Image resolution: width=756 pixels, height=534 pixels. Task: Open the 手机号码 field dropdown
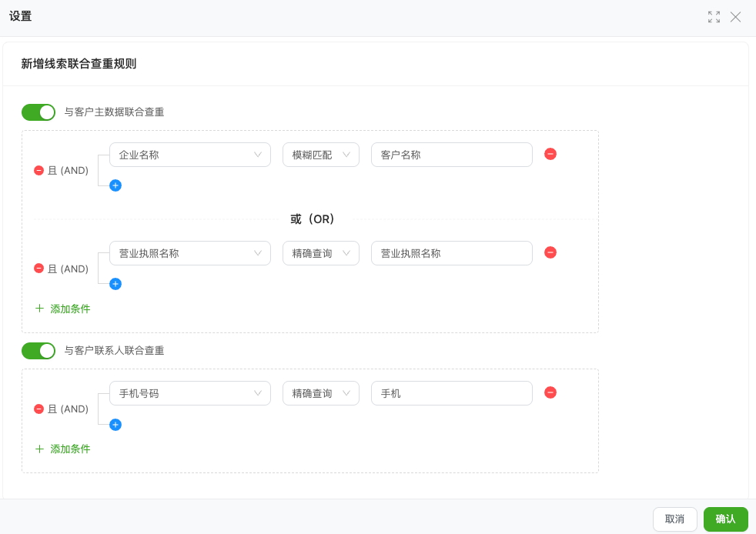point(190,393)
